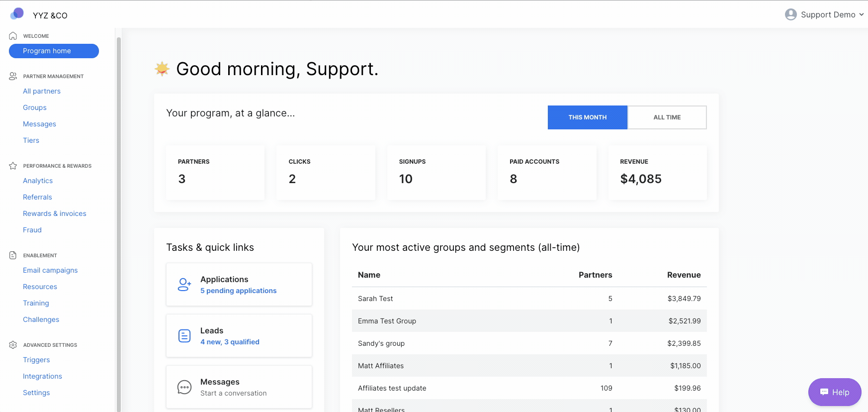Click the YYZ &CO company name

click(50, 15)
